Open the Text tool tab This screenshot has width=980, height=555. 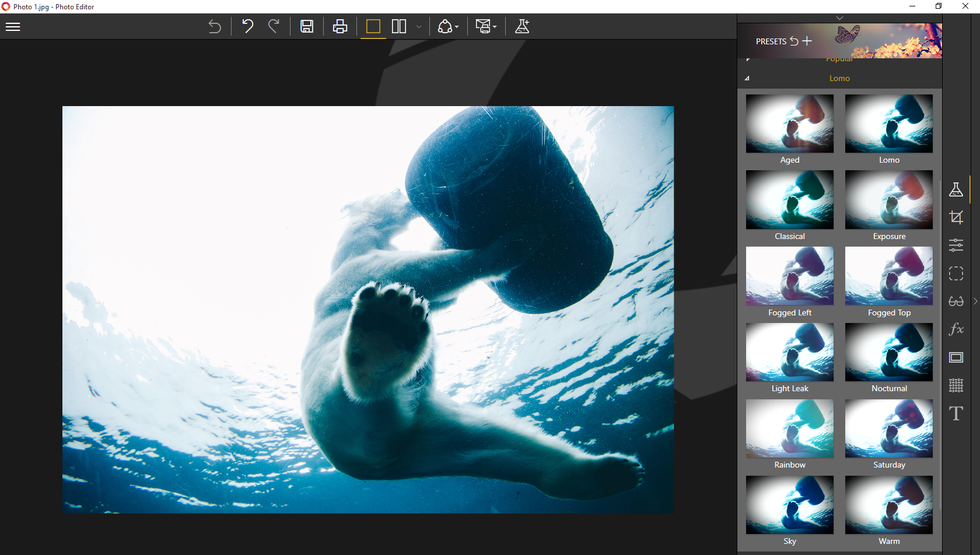click(956, 413)
